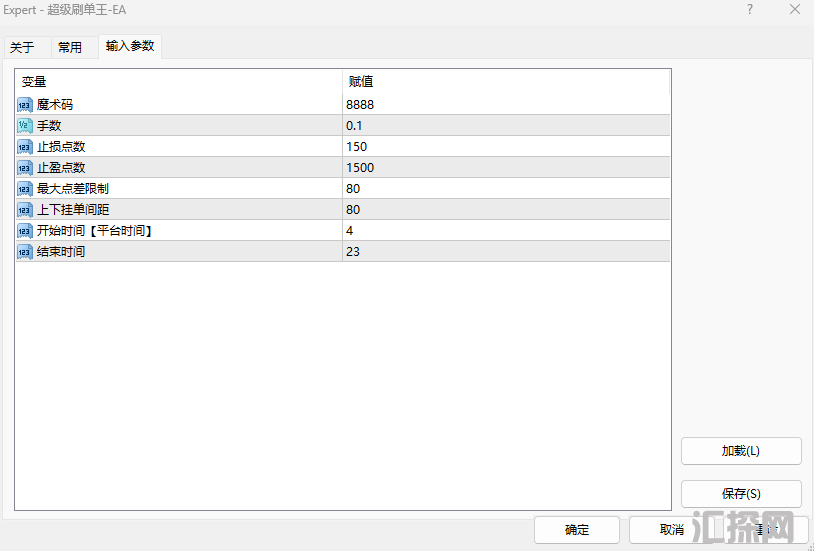Click the integer icon beside 开始时间
The height and width of the screenshot is (551, 814).
point(25,230)
